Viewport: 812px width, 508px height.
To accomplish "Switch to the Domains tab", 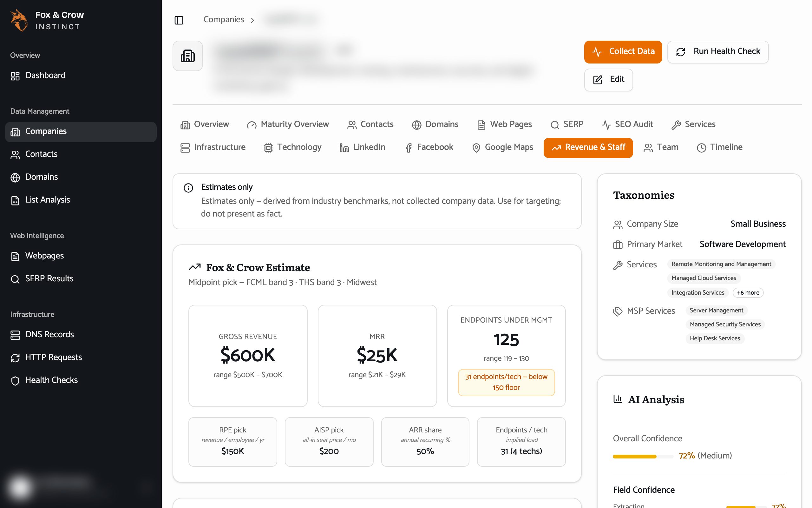I will [435, 125].
